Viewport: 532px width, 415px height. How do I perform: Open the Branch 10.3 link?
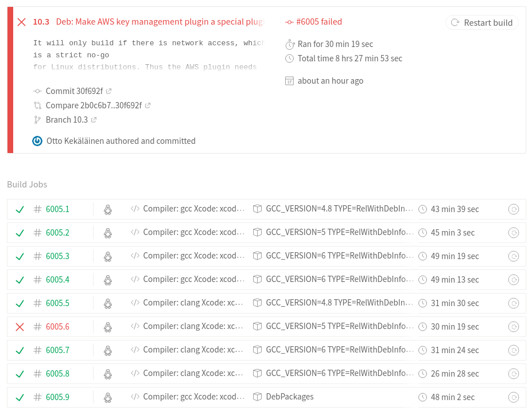tap(67, 120)
